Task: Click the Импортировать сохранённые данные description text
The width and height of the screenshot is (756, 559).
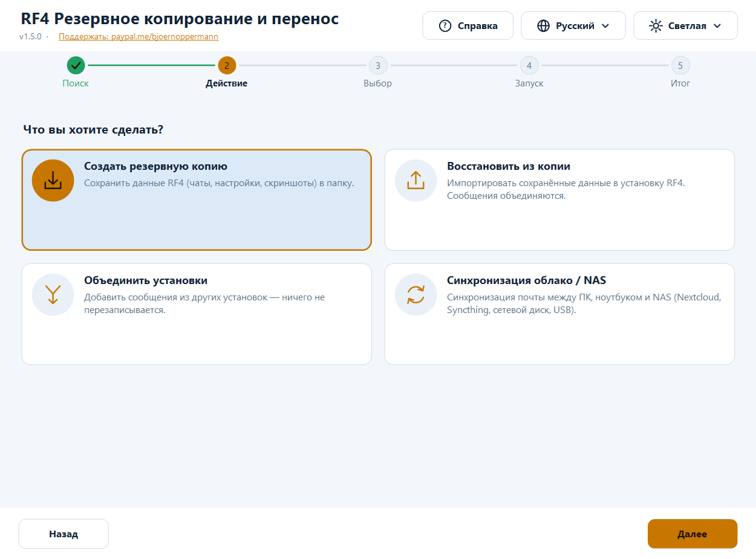Action: [x=566, y=190]
